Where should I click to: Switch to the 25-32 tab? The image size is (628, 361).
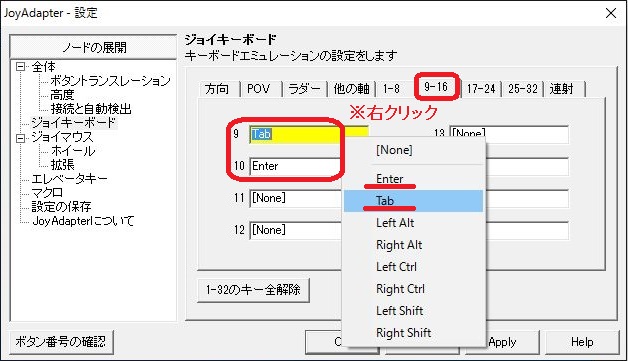pos(523,89)
